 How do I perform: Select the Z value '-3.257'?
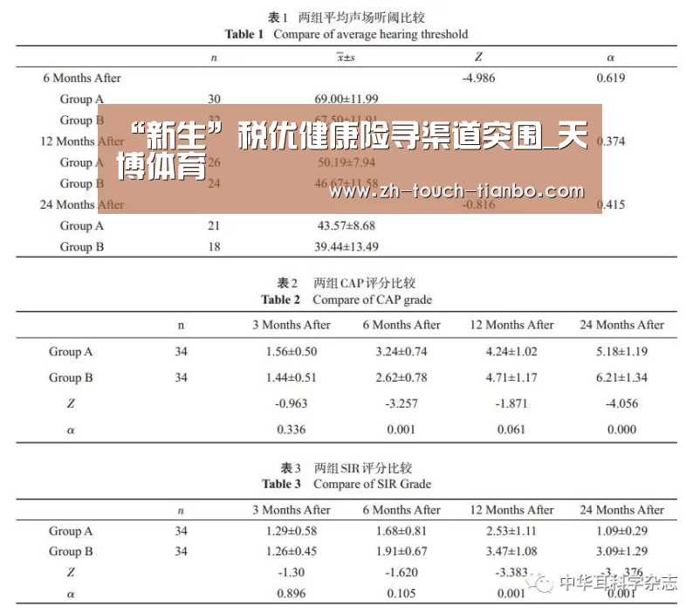401,403
